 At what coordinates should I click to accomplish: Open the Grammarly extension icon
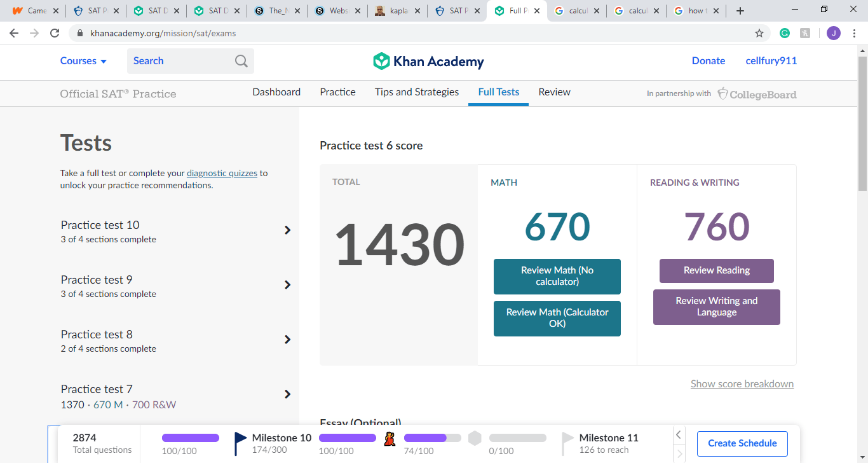coord(785,33)
